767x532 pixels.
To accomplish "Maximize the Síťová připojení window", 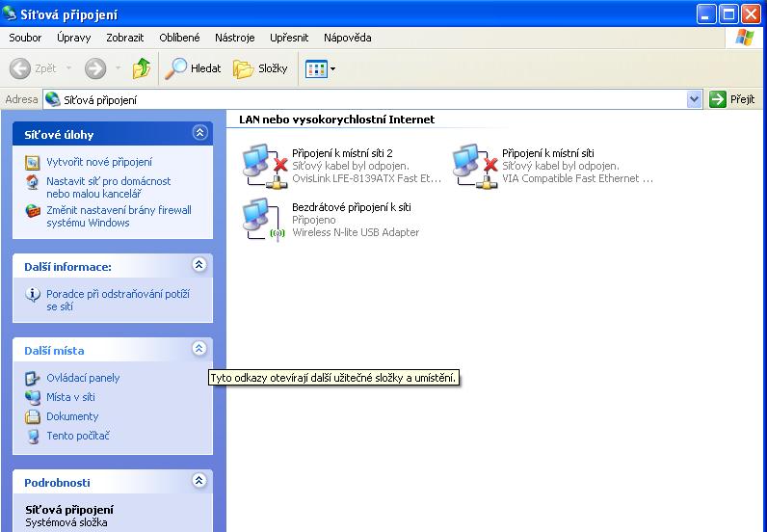I will click(728, 14).
